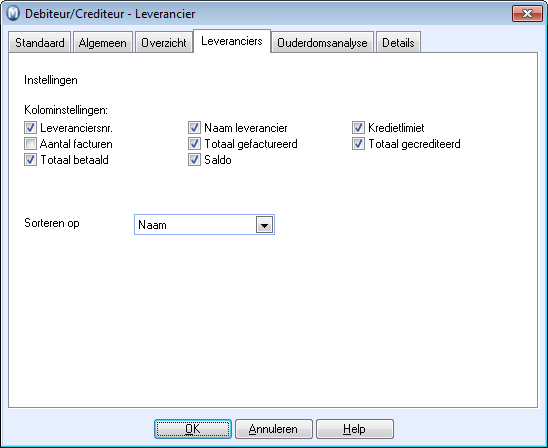This screenshot has width=548, height=448.
Task: Expand the Sorteren op dropdown arrow
Action: [264, 225]
